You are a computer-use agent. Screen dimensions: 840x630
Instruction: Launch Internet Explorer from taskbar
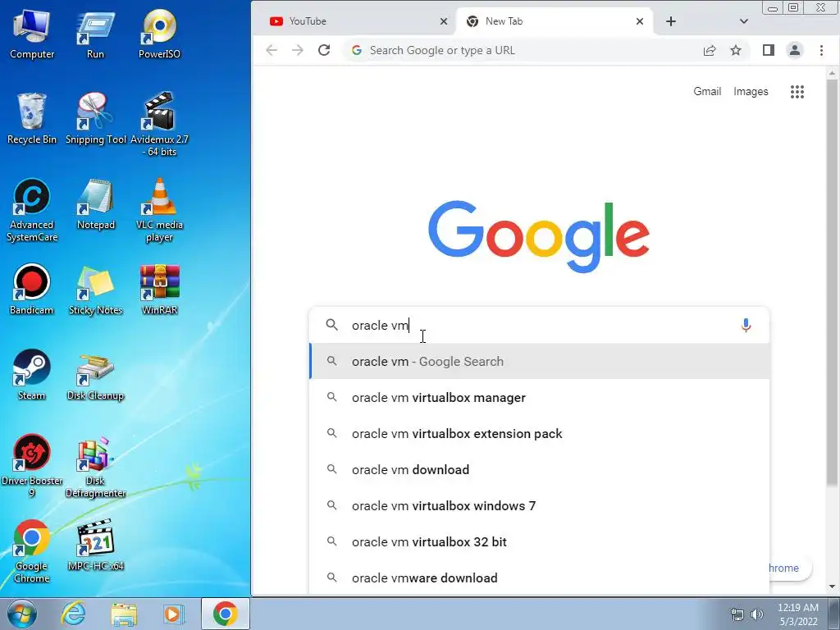pyautogui.click(x=73, y=614)
